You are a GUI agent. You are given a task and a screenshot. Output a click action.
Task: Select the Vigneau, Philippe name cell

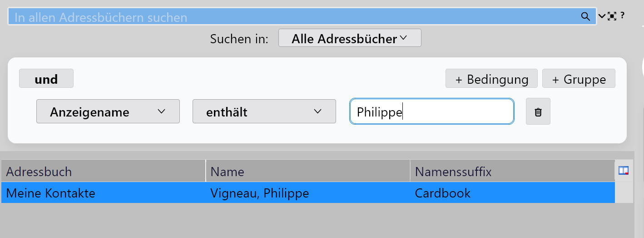click(260, 193)
